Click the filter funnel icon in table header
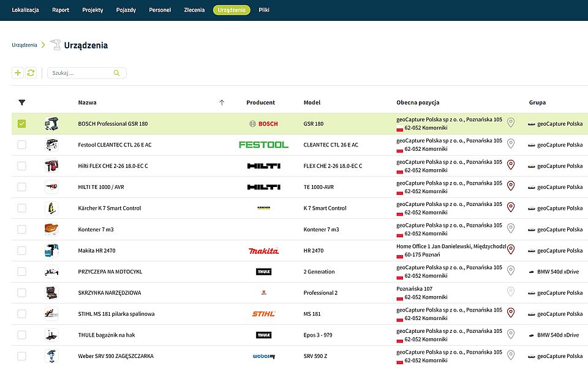This screenshot has width=588, height=366. [x=21, y=103]
